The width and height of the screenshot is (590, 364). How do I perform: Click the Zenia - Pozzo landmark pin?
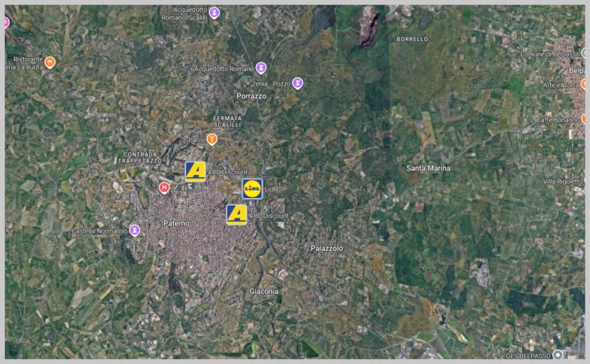click(297, 84)
